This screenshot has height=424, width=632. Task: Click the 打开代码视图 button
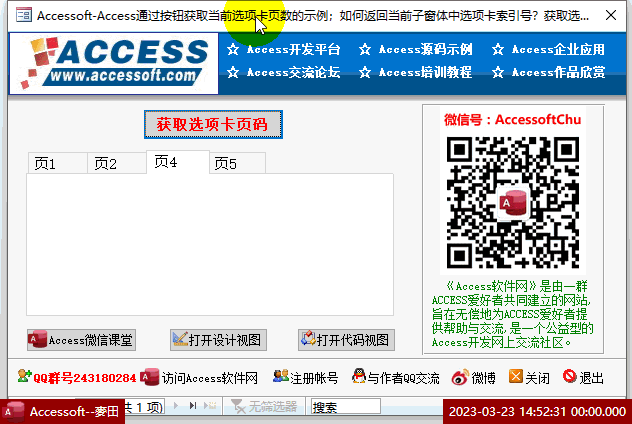click(346, 340)
